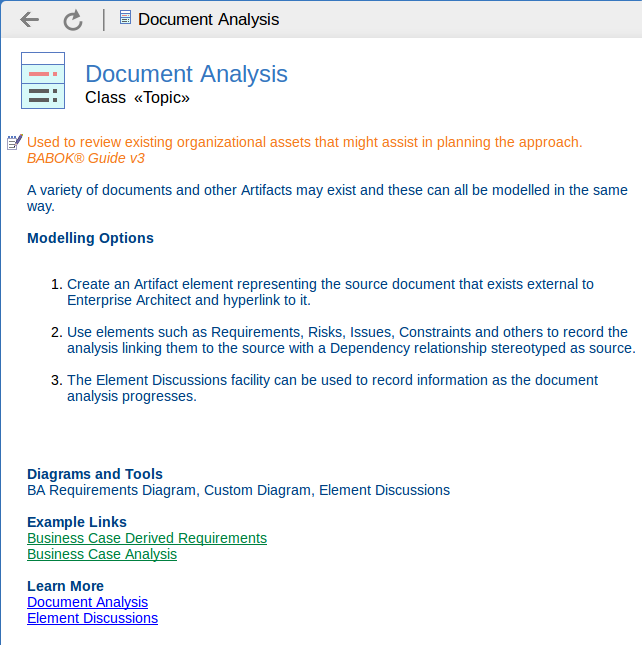Click the Example Links heading
This screenshot has height=645, width=642.
(x=77, y=522)
